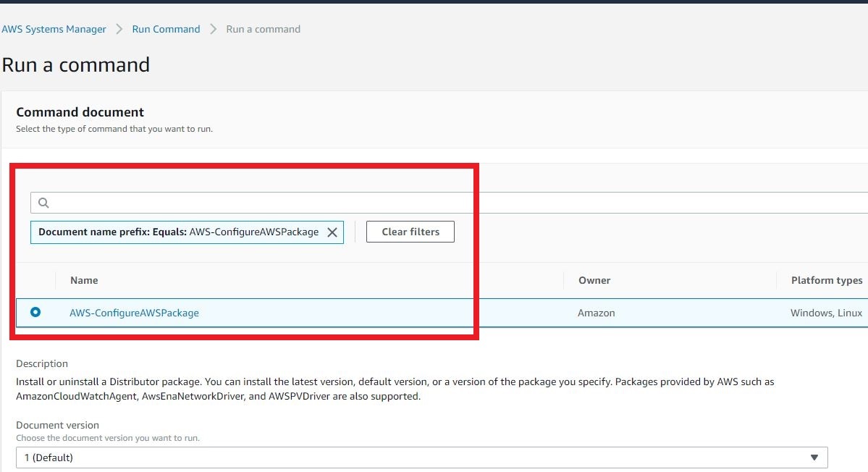Click the Windows, Linux platform cell
Image resolution: width=868 pixels, height=472 pixels.
826,313
